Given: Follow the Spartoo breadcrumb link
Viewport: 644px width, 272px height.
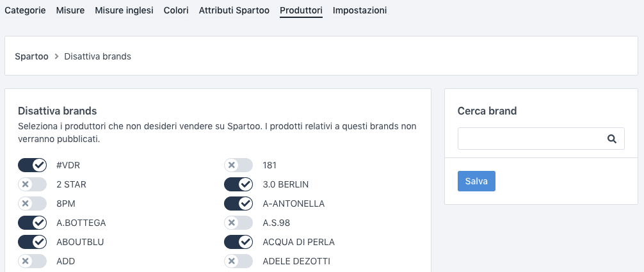Looking at the screenshot, I should tap(31, 56).
